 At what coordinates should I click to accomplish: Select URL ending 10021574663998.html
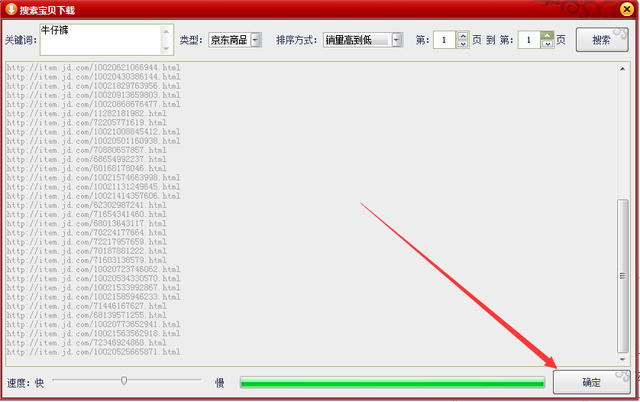tap(93, 178)
